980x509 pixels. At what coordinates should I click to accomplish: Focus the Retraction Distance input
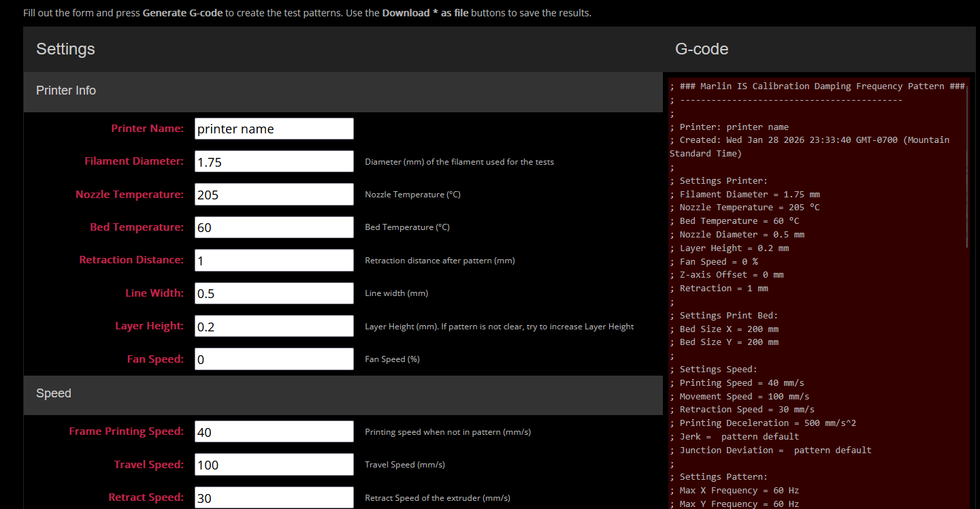(274, 260)
